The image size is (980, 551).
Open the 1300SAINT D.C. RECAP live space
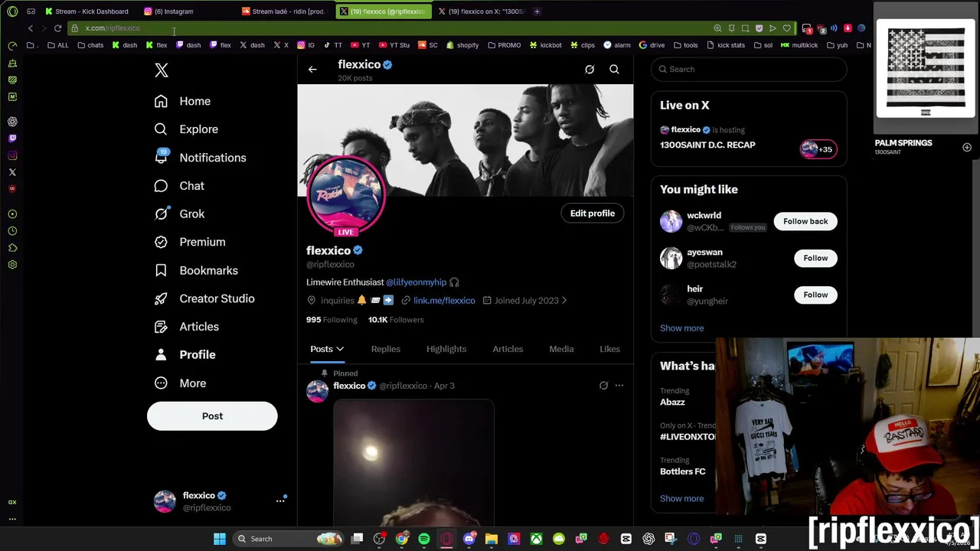pos(707,145)
